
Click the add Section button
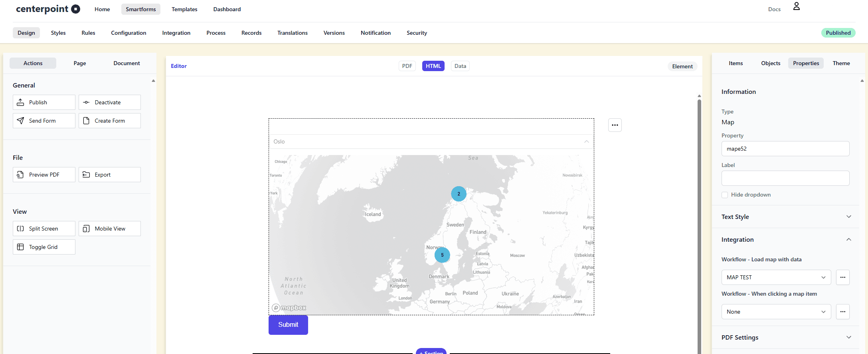(431, 351)
